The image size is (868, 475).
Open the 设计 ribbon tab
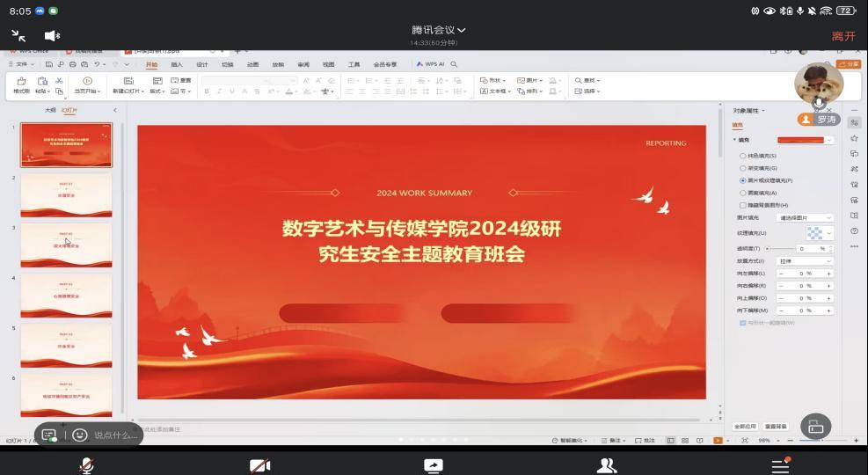202,64
